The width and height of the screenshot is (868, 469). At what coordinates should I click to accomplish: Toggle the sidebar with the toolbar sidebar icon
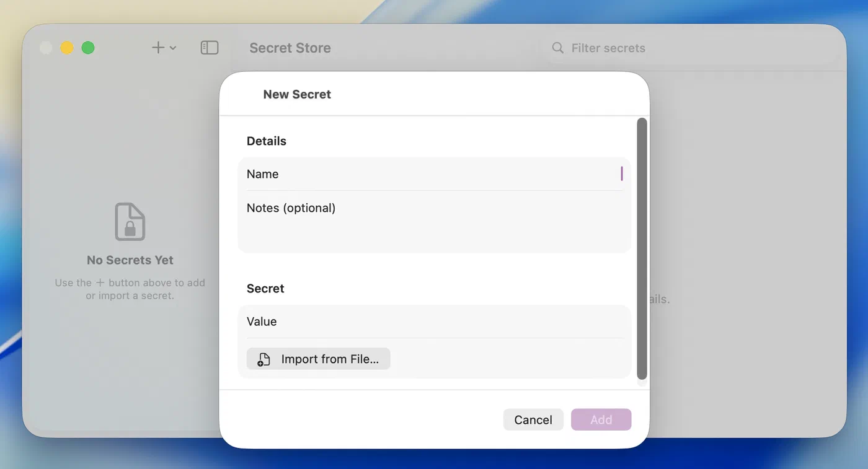click(x=210, y=48)
